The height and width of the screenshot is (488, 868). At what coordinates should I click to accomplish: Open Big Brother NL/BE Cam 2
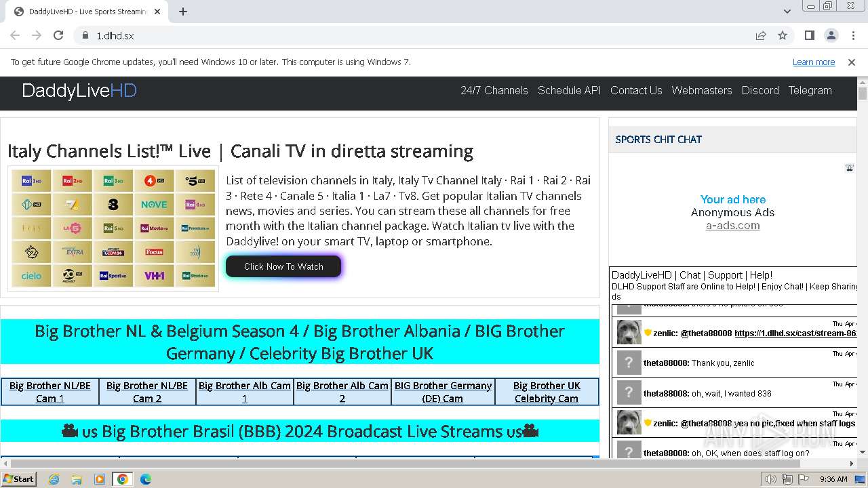tap(147, 392)
